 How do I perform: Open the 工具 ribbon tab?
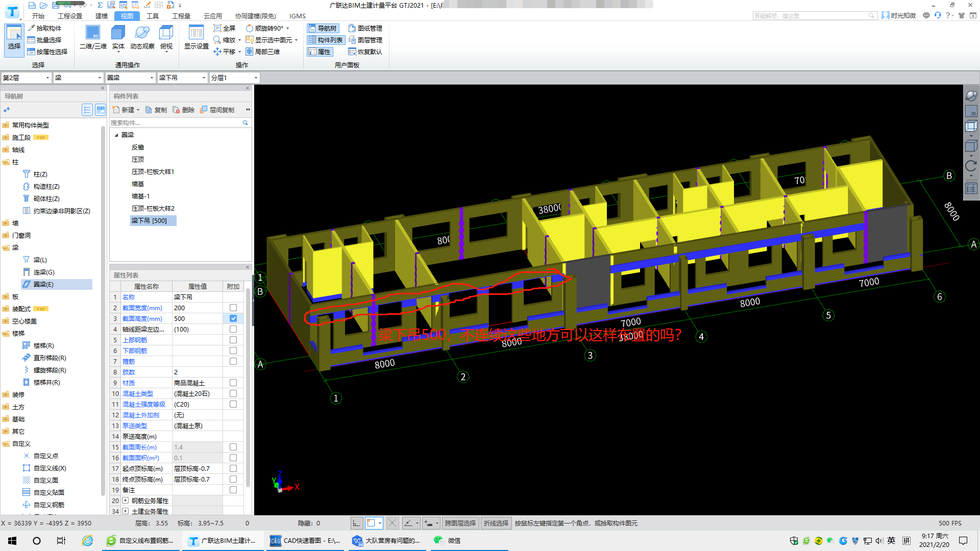pyautogui.click(x=153, y=16)
